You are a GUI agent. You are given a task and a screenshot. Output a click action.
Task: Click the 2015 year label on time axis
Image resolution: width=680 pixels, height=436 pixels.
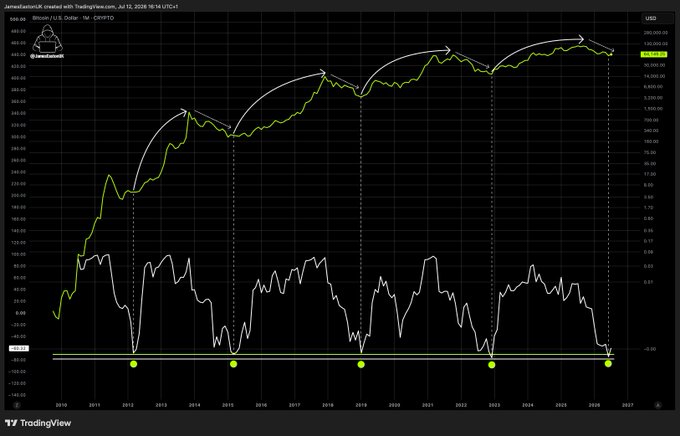pyautogui.click(x=228, y=405)
